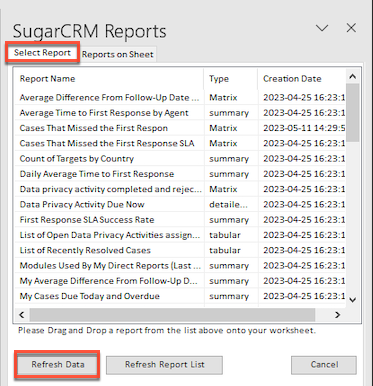Viewport: 373px width, 386px height.
Task: Click the horizontal scrollbar thumb
Action: (x=172, y=315)
